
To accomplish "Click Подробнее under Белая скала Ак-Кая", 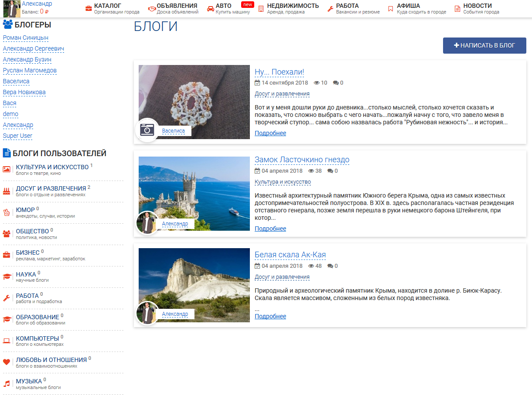I will [270, 316].
